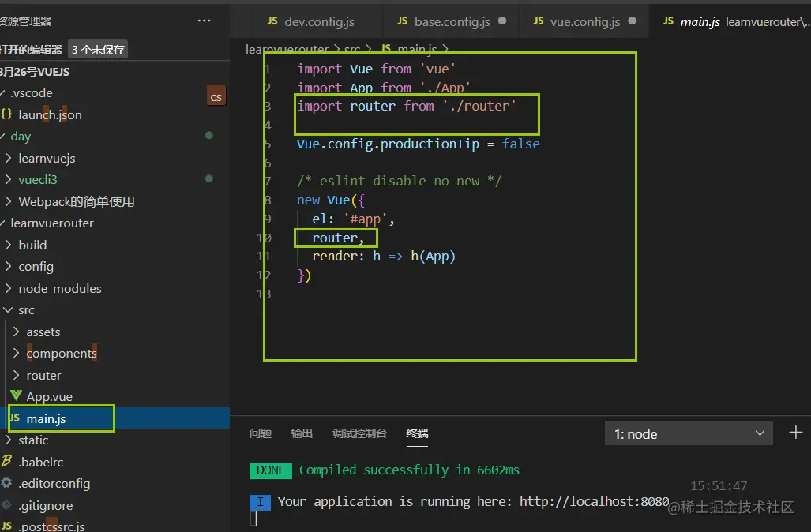This screenshot has width=811, height=532.
Task: Click the learnvuerouter breadcrumb segment
Action: 287,49
